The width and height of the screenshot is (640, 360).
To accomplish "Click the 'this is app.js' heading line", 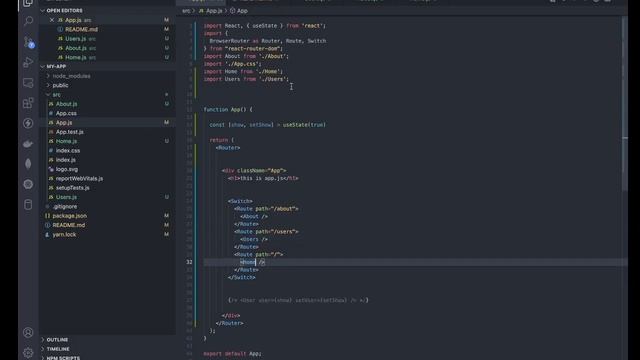I will click(263, 178).
